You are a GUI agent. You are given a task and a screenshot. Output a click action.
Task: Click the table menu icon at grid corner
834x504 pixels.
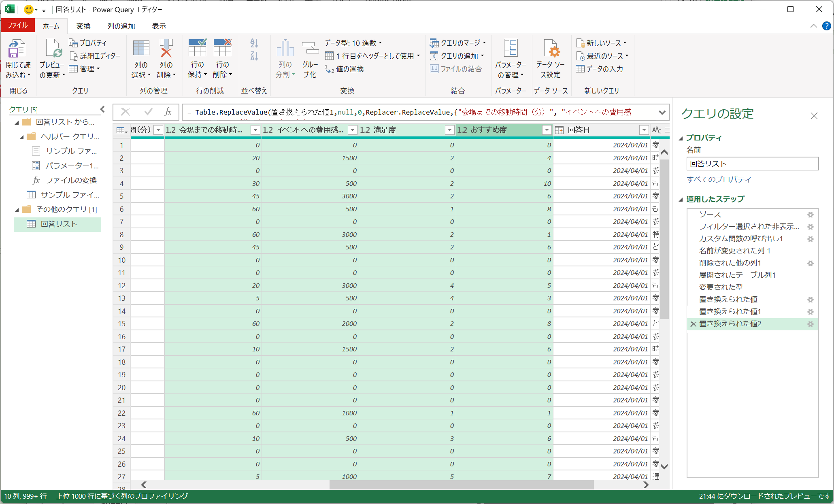tap(121, 130)
